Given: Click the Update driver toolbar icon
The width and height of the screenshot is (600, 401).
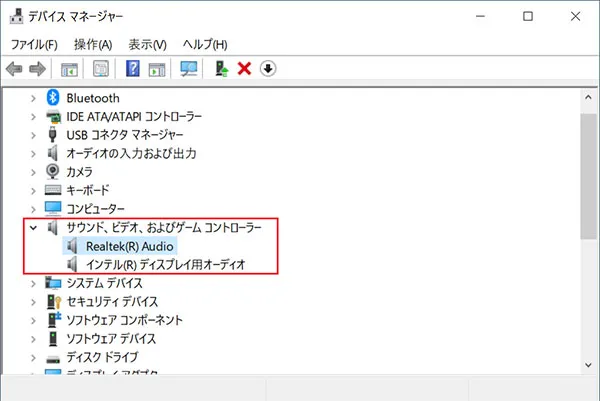Looking at the screenshot, I should [222, 69].
